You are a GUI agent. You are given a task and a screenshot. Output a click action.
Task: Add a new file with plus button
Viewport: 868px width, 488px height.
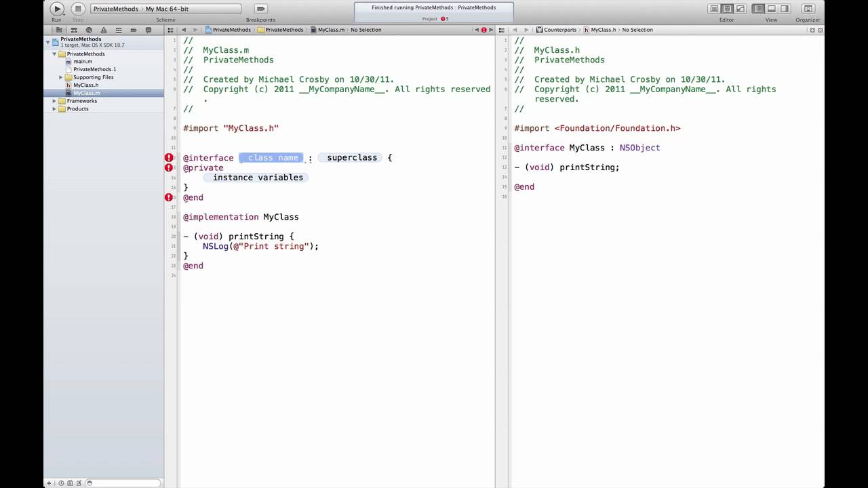click(49, 483)
